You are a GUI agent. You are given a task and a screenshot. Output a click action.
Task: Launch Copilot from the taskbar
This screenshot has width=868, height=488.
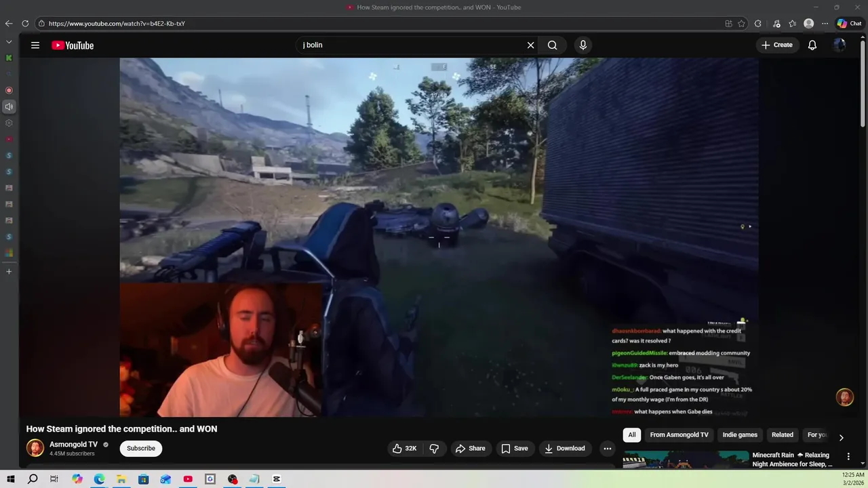[x=77, y=479]
